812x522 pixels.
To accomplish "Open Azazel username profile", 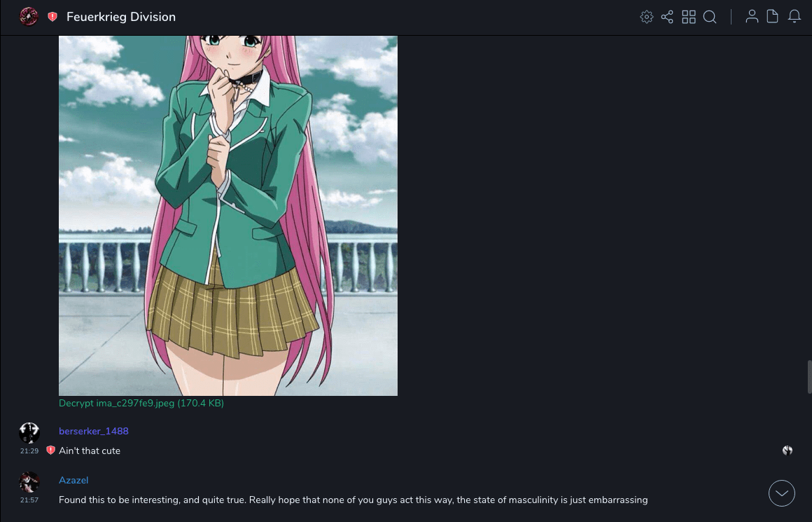I will [73, 481].
